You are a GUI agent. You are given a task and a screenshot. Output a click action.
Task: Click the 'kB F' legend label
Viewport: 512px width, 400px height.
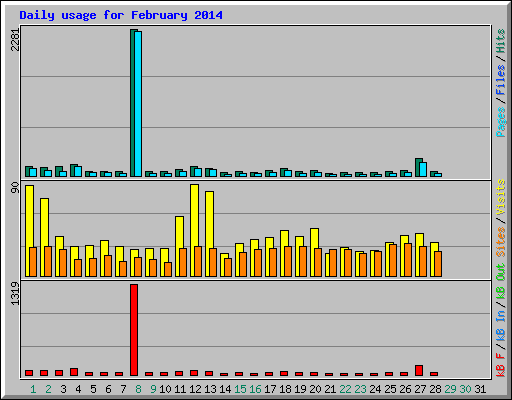[501, 365]
